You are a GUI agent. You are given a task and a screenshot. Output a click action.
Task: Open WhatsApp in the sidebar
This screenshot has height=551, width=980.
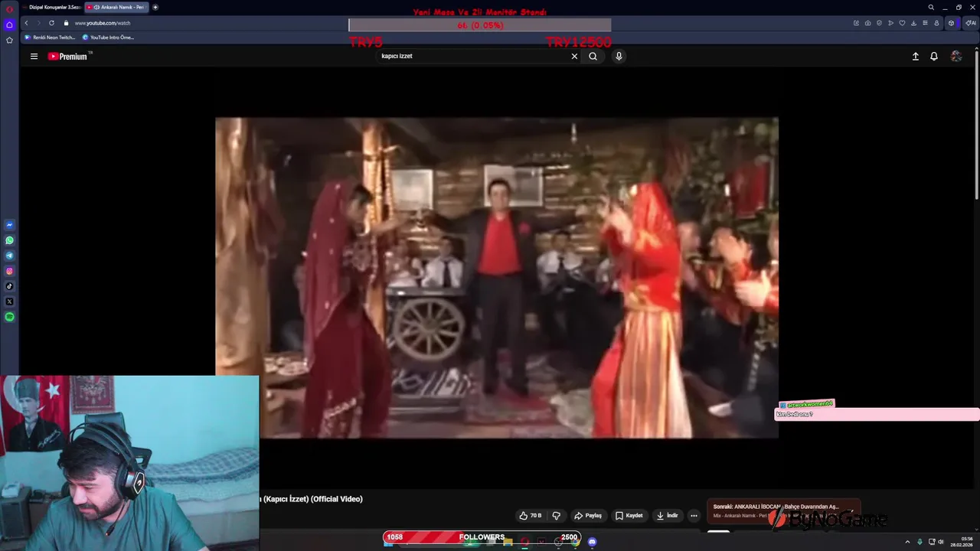click(x=9, y=240)
